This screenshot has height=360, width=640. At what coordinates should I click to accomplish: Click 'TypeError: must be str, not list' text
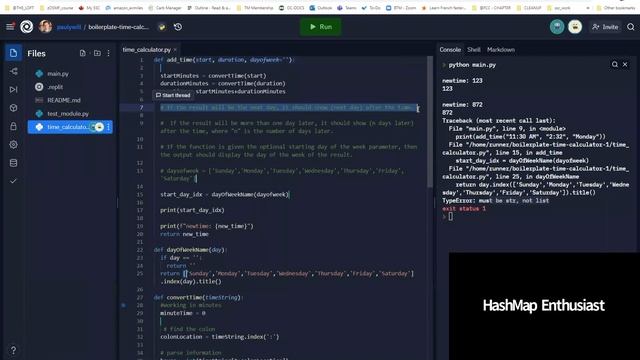(496, 200)
